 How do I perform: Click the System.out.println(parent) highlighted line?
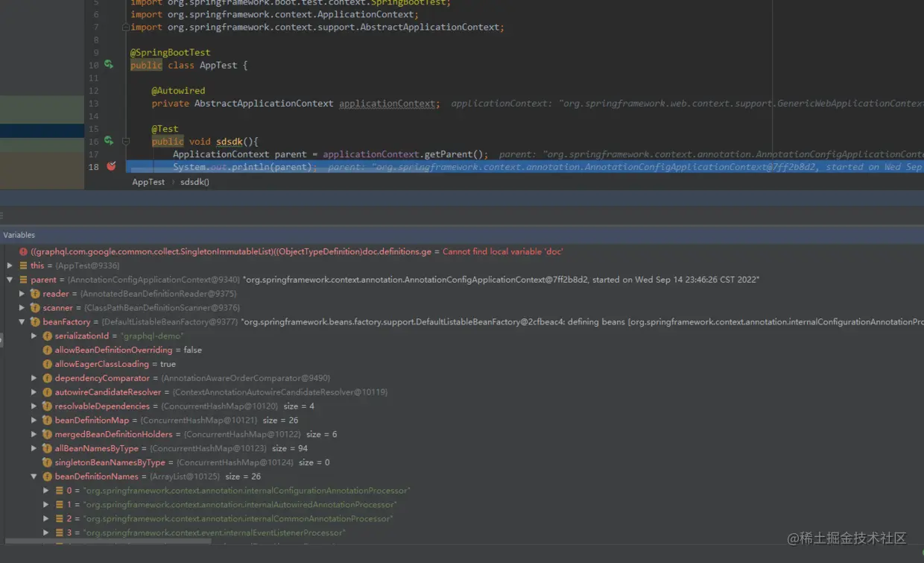point(525,167)
